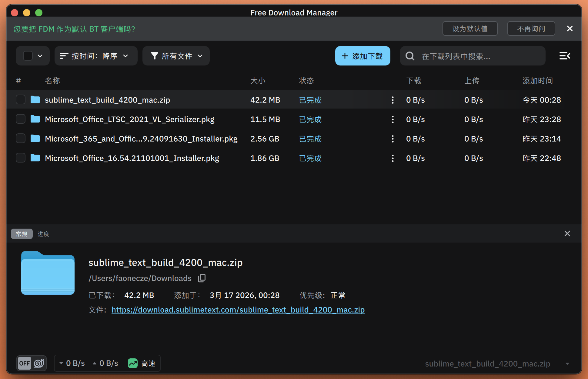588x379 pixels.
Task: Open three-dot menu for Microsoft_Office_LTSC Serializer row
Action: point(393,119)
